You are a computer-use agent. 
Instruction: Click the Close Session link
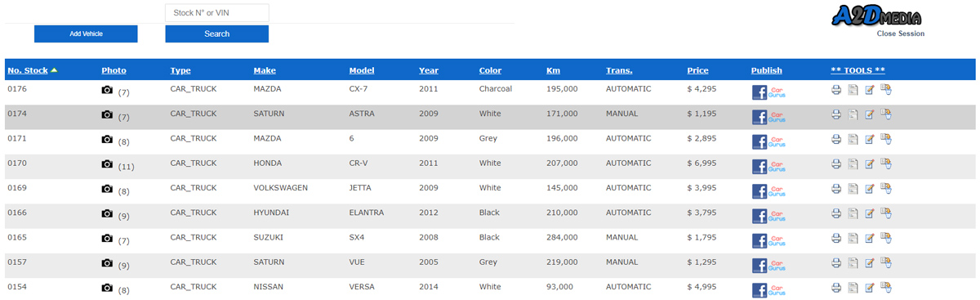pos(901,34)
